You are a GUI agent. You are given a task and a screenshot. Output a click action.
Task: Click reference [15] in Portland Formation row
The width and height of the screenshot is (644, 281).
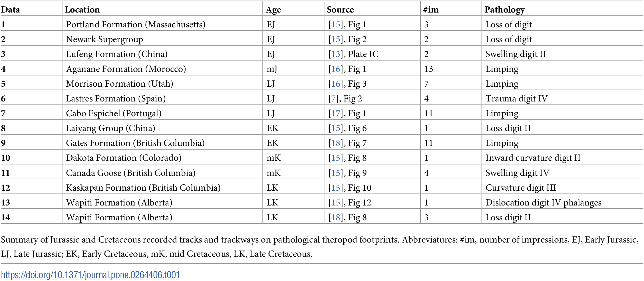[x=335, y=25]
